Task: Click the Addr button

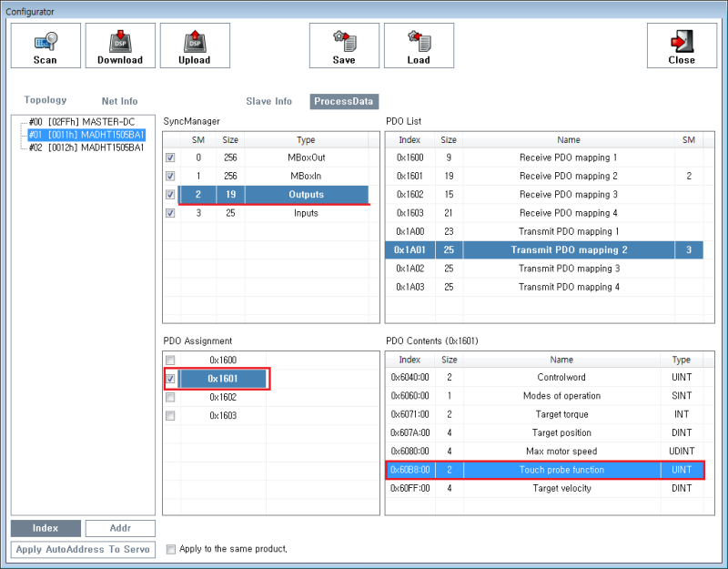Action: [x=120, y=528]
